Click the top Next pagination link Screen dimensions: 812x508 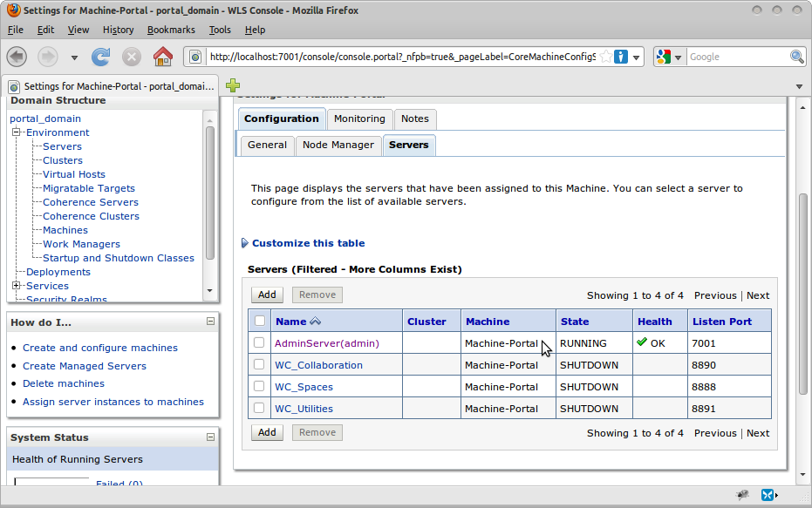[x=758, y=295]
